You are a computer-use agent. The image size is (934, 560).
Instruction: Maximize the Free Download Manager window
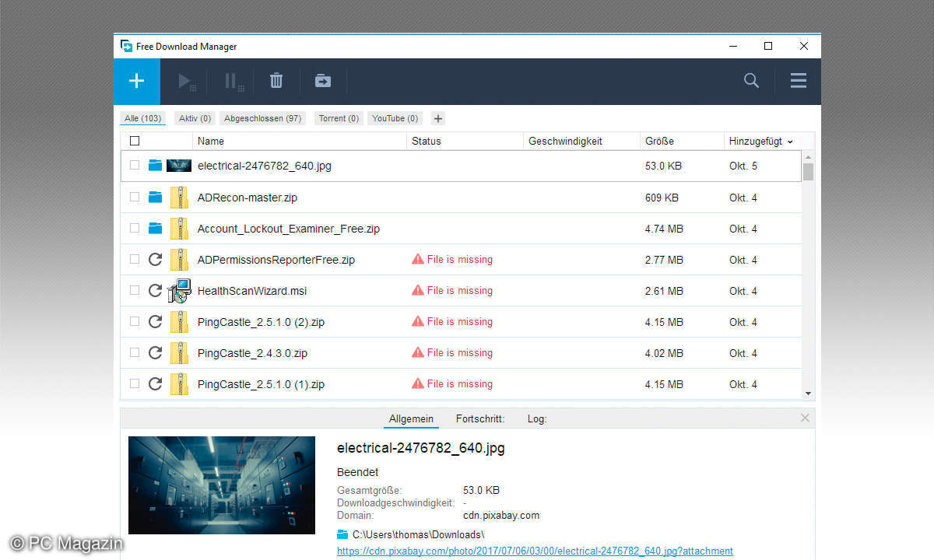coord(768,46)
